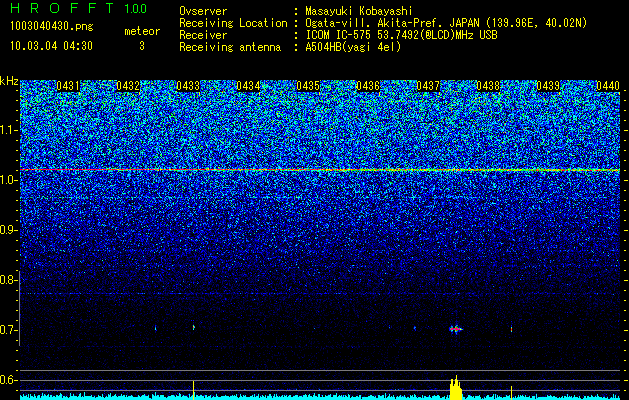Click the Receiving Location label
This screenshot has width=629, height=400.
[233, 23]
